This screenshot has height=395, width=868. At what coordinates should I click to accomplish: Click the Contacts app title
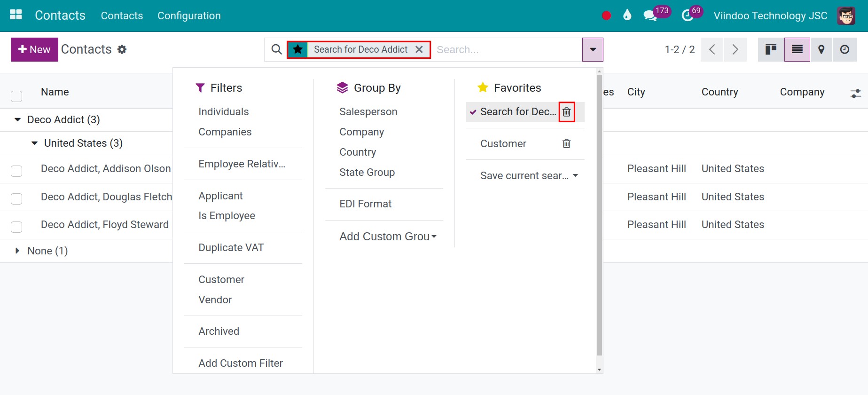click(60, 16)
